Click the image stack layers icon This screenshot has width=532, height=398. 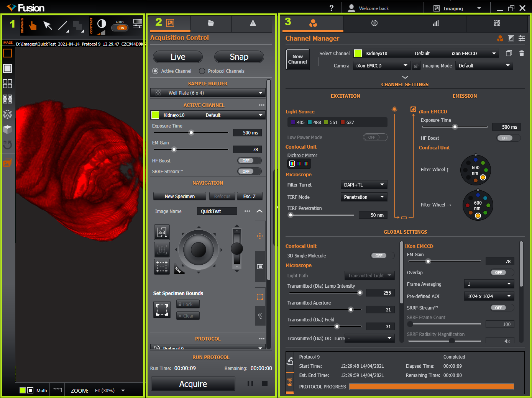tap(8, 114)
